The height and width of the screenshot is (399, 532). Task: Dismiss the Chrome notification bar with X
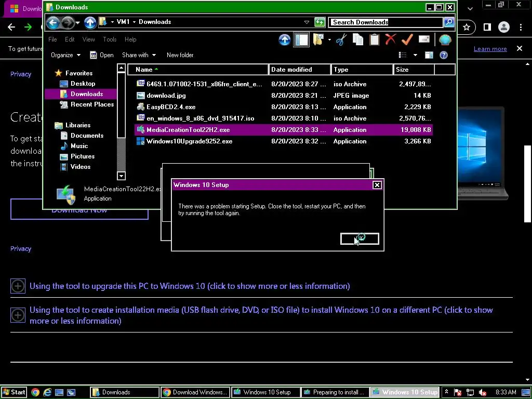click(519, 48)
